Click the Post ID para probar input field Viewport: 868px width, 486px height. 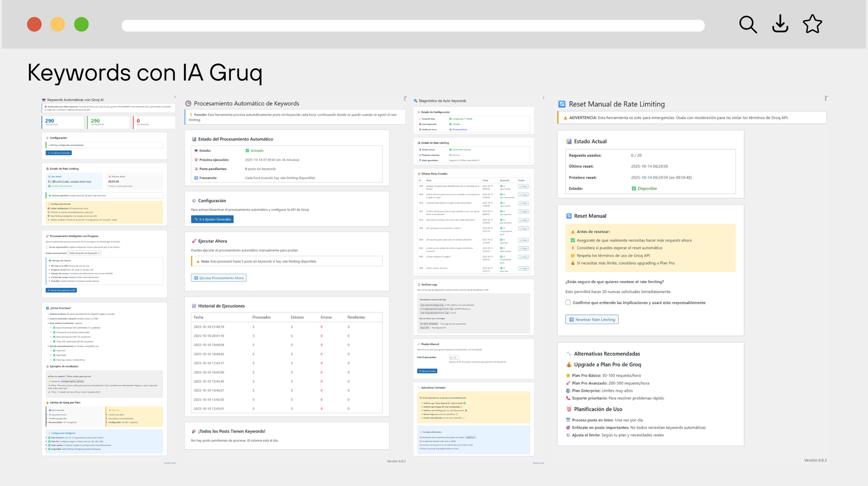[x=454, y=357]
